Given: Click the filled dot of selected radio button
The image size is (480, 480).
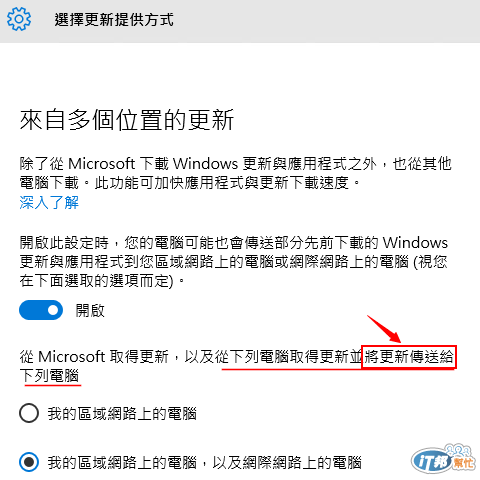Looking at the screenshot, I should coord(29,462).
